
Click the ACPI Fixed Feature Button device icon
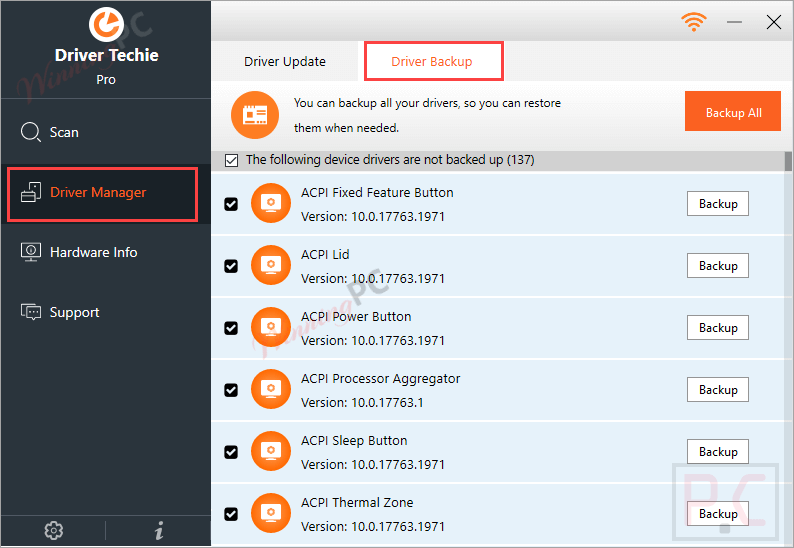271,203
